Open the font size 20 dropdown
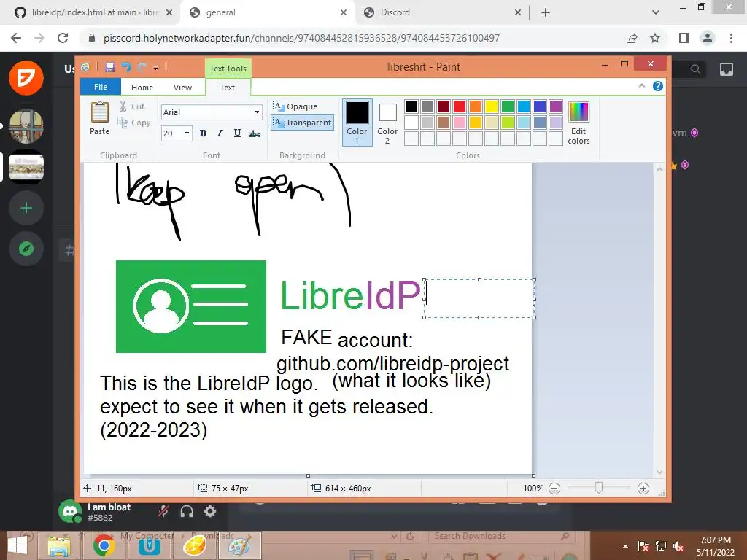The image size is (747, 560). pyautogui.click(x=187, y=133)
